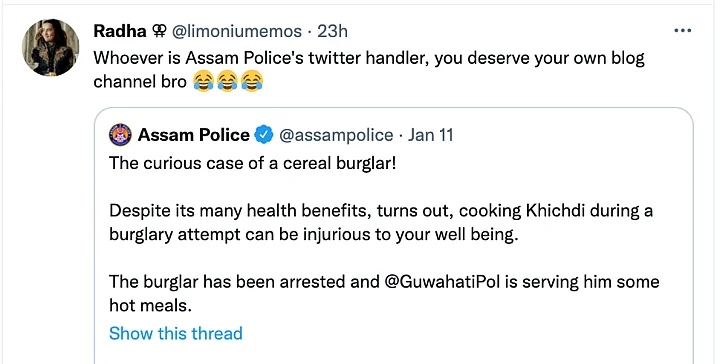Click the 23h tweet timestamp

click(x=332, y=31)
